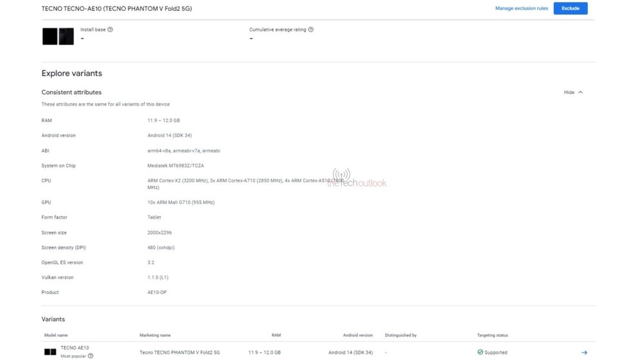Viewport: 644px width, 363px height.
Task: Click the ARM Cortex-X2 CPU description
Action: pyautogui.click(x=245, y=184)
